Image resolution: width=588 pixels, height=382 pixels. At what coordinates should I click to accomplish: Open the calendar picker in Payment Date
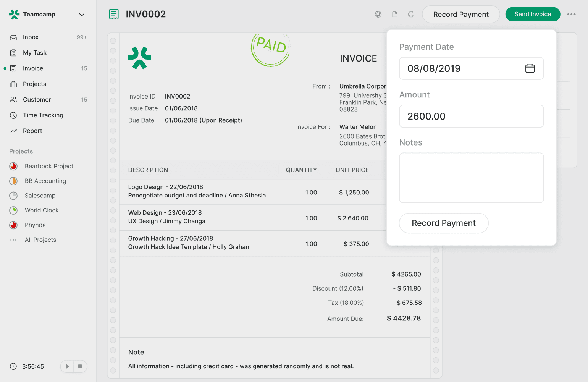pyautogui.click(x=530, y=68)
